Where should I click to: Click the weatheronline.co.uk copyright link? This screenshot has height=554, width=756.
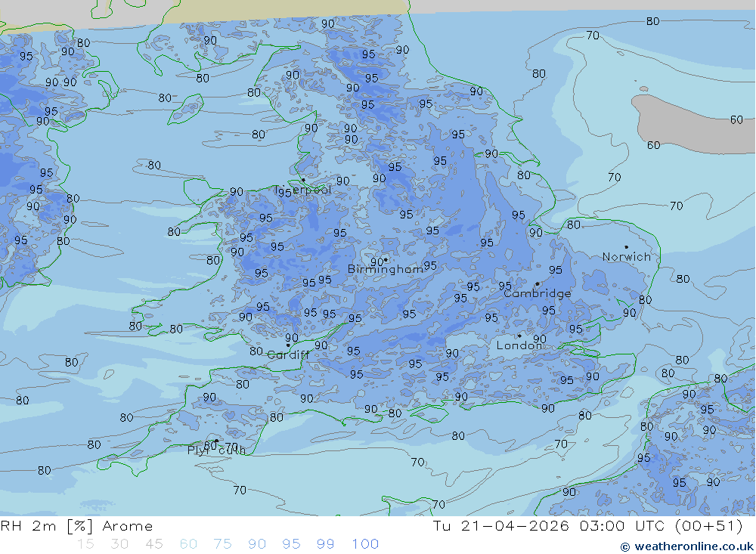(x=687, y=546)
